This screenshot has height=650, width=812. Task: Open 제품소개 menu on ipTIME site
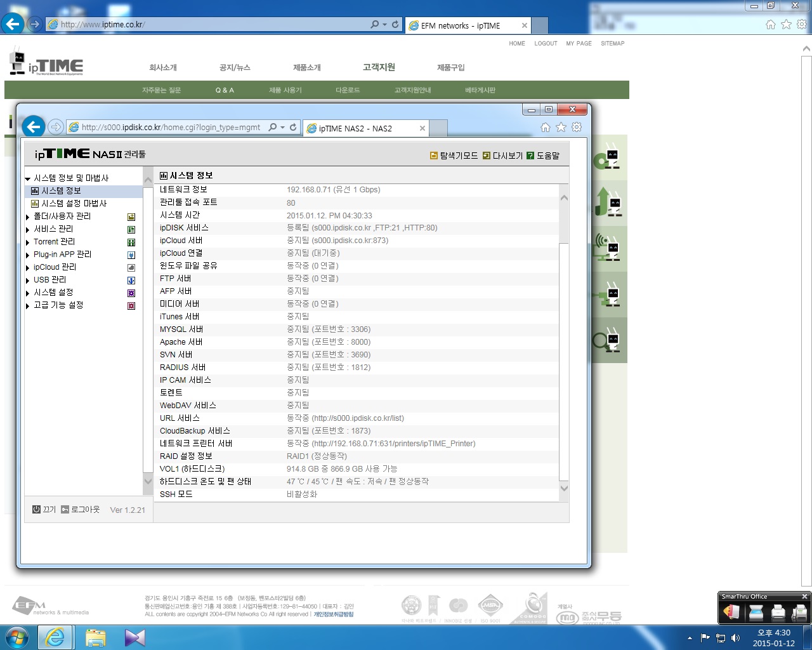tap(307, 67)
